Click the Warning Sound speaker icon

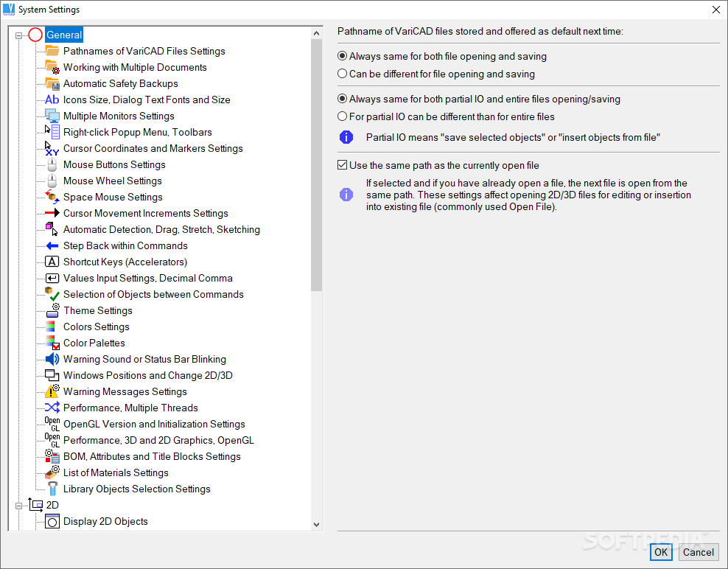(x=52, y=359)
